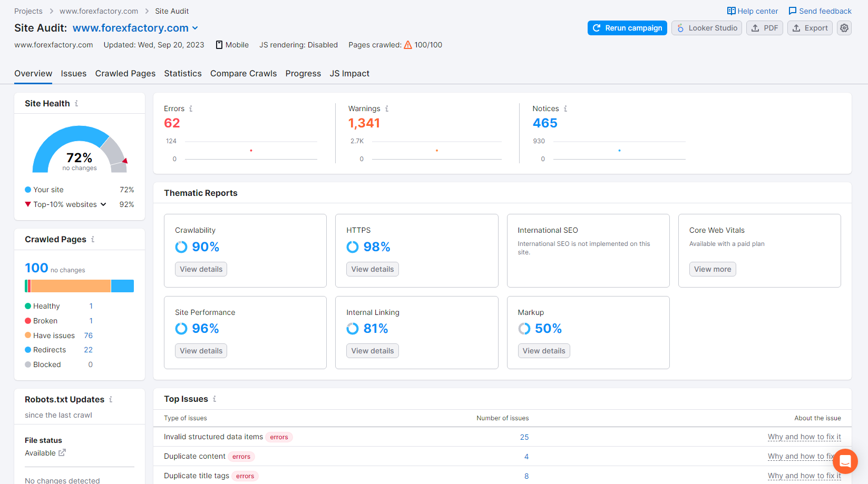Click the Notices trend chart data point
Image resolution: width=868 pixels, height=484 pixels.
(619, 151)
